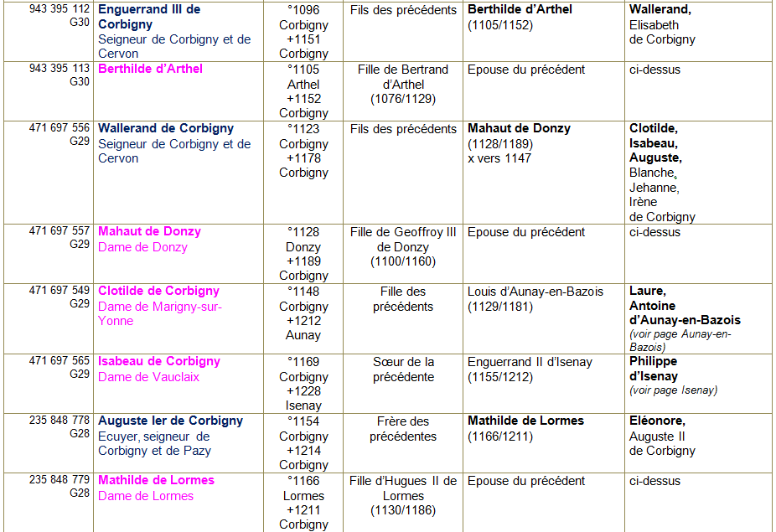Select the child name Elisabeth
Image resolution: width=776 pixels, height=532 pixels.
pyautogui.click(x=654, y=25)
